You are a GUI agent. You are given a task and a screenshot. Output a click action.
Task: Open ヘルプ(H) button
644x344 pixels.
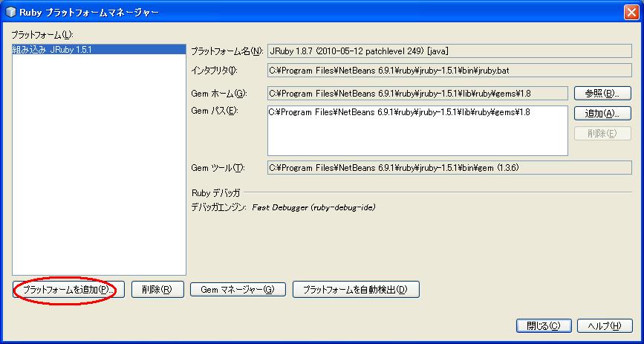[x=605, y=326]
